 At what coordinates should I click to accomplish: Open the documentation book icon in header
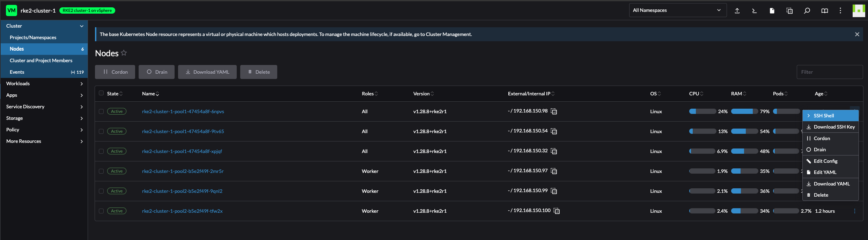pyautogui.click(x=824, y=10)
